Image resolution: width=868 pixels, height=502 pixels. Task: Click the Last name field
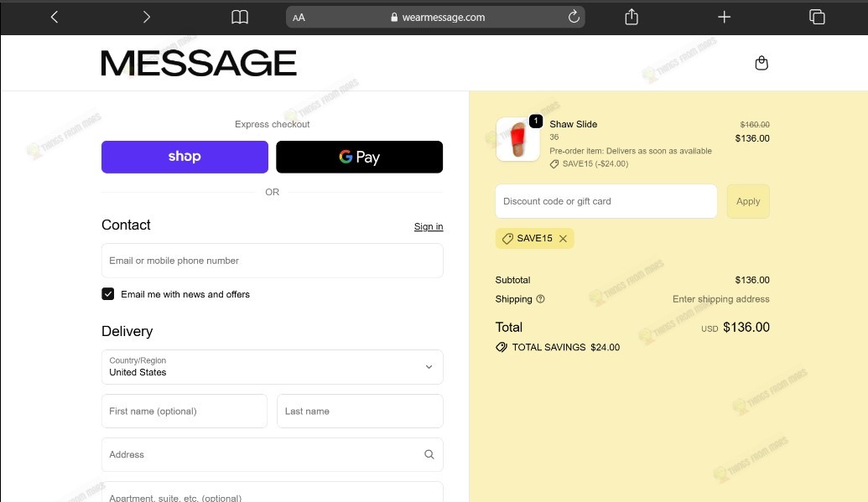click(x=360, y=411)
